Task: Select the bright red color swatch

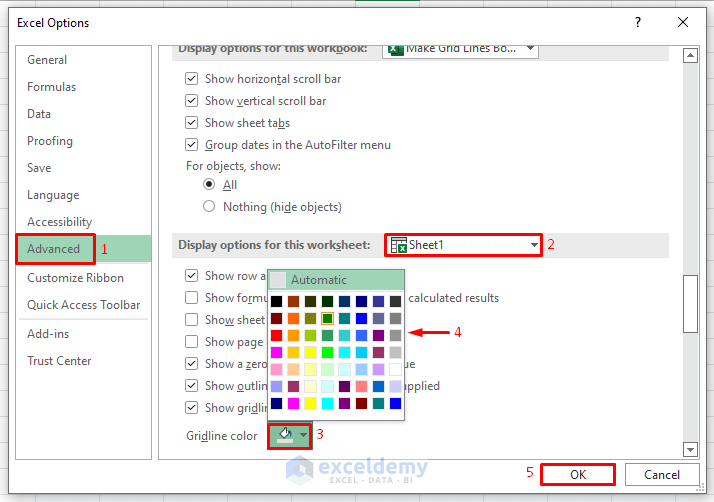Action: [276, 336]
